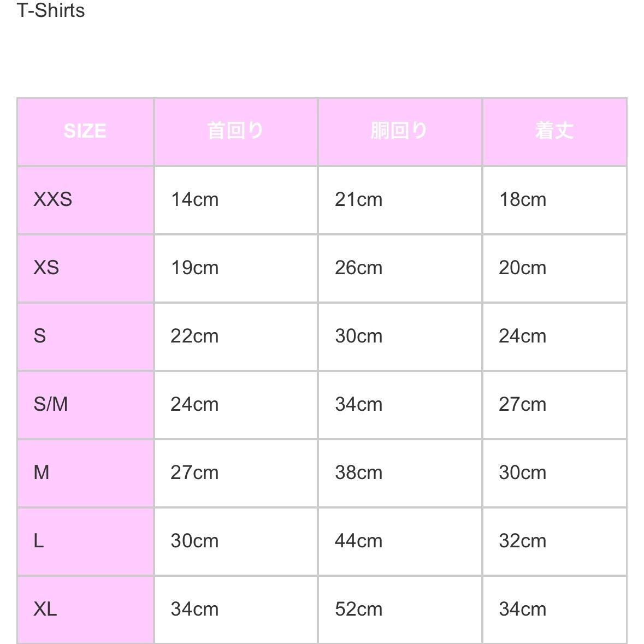Image resolution: width=644 pixels, height=644 pixels.
Task: Select the XL size row label
Action: tap(45, 609)
